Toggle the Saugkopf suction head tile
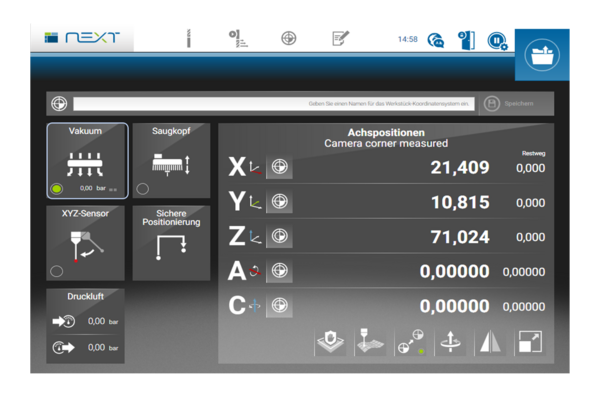600x400 pixels. [171, 161]
